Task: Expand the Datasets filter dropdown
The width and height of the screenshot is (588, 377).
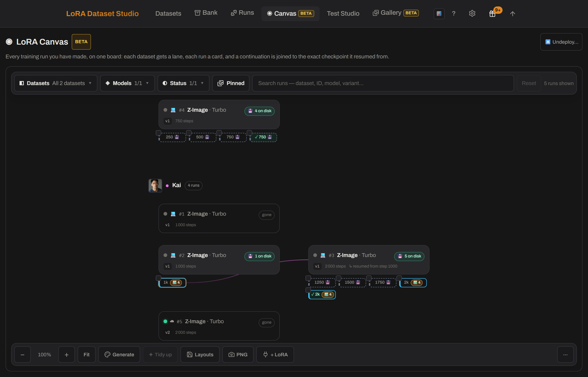Action: click(56, 83)
